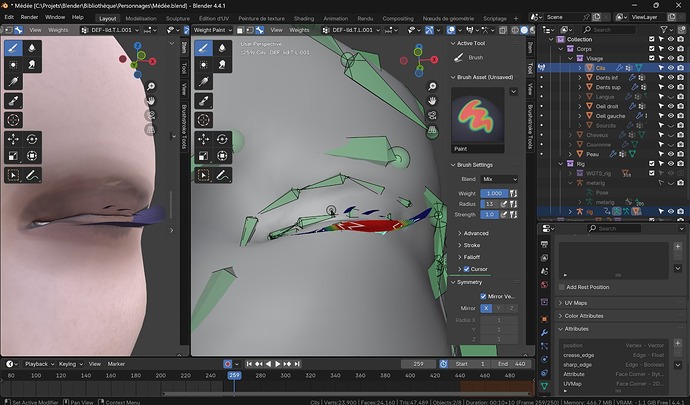690x405 pixels.
Task: Click the Paint brush thumbnail
Action: (477, 115)
